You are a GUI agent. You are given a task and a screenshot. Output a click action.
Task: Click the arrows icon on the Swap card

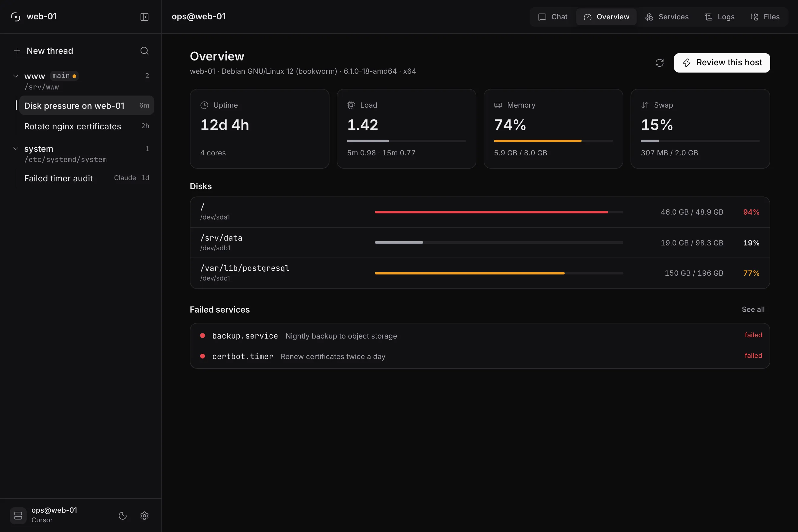(x=645, y=105)
